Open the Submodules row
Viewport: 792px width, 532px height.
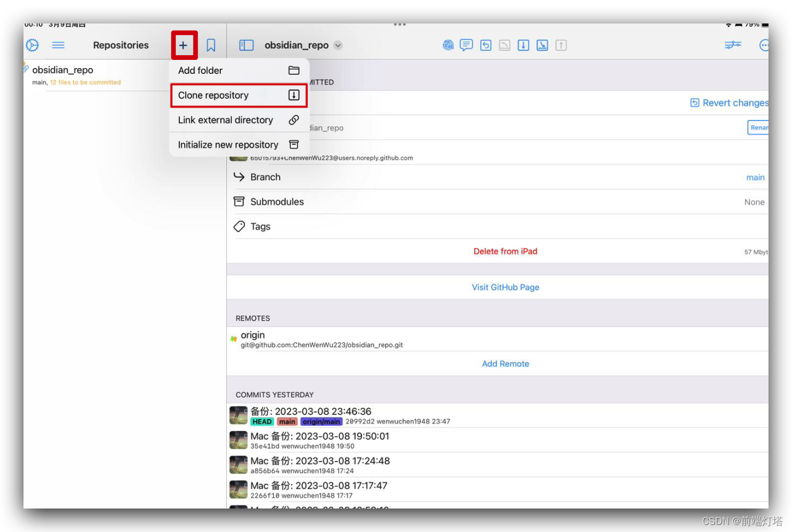[498, 201]
